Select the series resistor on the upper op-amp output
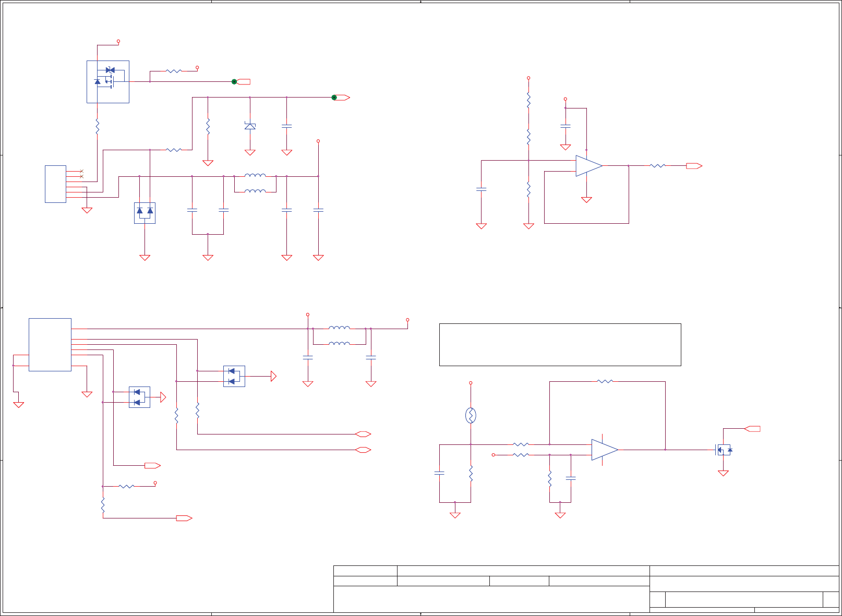The height and width of the screenshot is (616, 842). click(x=657, y=166)
